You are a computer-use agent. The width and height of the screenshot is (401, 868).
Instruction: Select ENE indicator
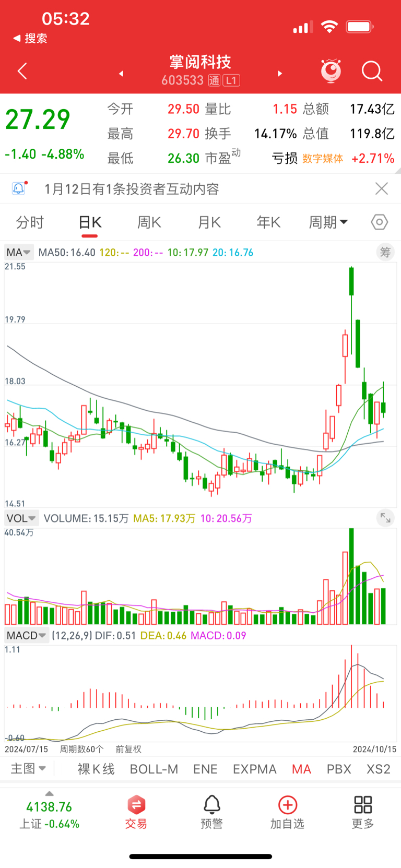pyautogui.click(x=205, y=769)
